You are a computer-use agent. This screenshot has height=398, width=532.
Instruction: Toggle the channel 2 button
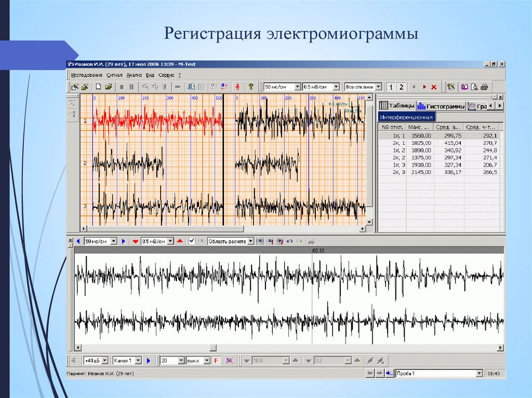[401, 87]
